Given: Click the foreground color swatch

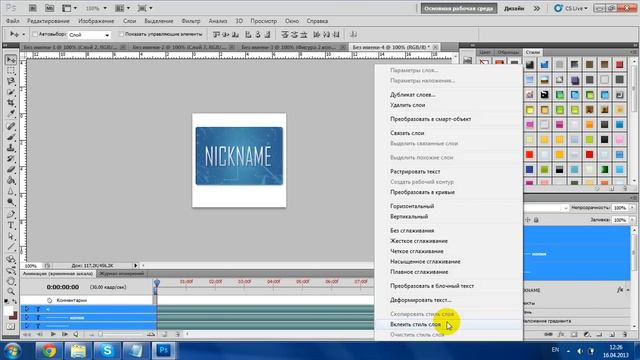Looking at the screenshot, I should [9, 311].
